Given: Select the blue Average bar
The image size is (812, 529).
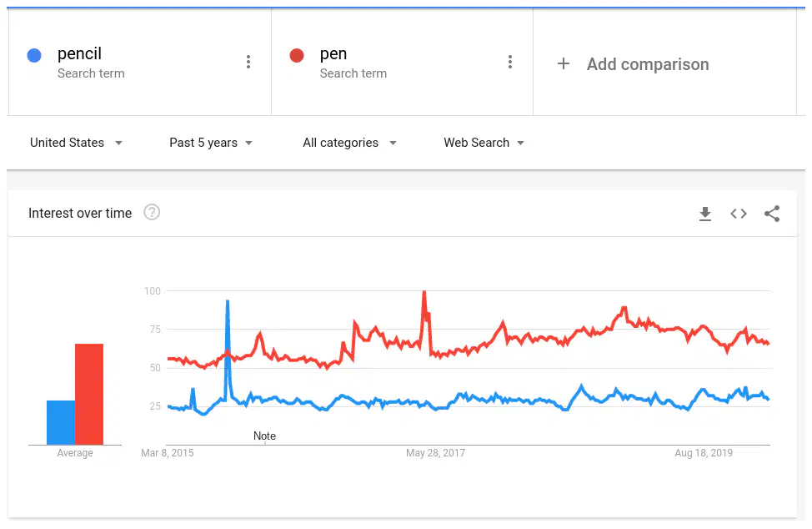Looking at the screenshot, I should pos(61,422).
